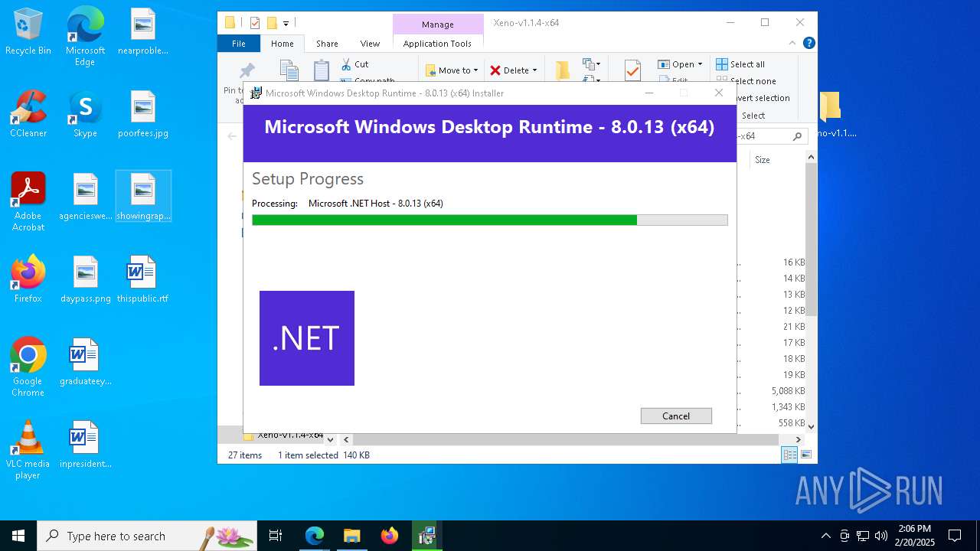Open the Application Tools tab

pyautogui.click(x=437, y=44)
